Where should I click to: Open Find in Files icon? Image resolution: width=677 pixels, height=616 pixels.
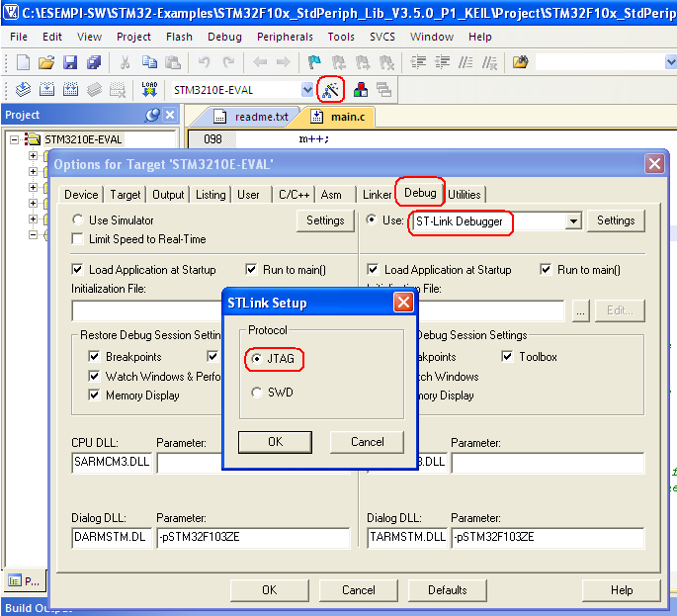pyautogui.click(x=520, y=62)
